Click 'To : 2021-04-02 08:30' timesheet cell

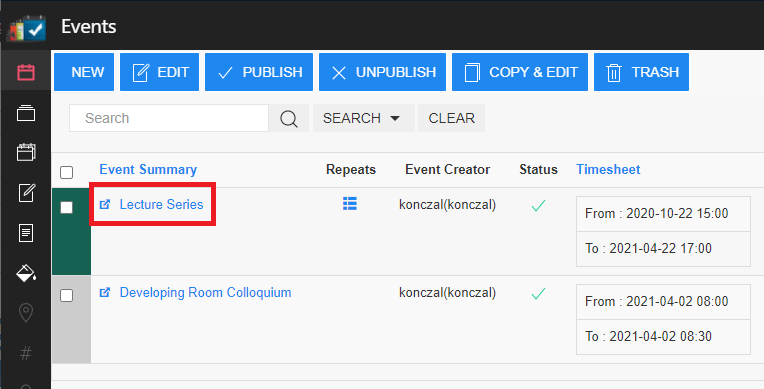coord(663,337)
